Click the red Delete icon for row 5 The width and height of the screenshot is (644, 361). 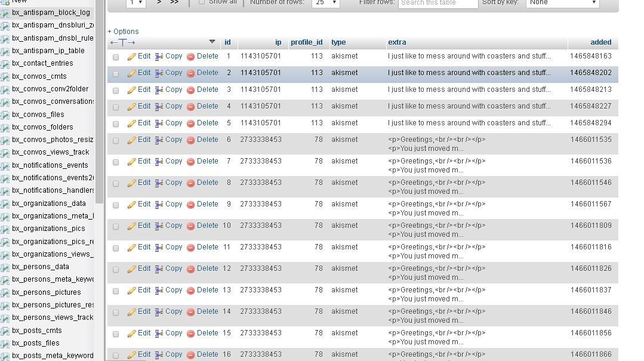pyautogui.click(x=191, y=124)
